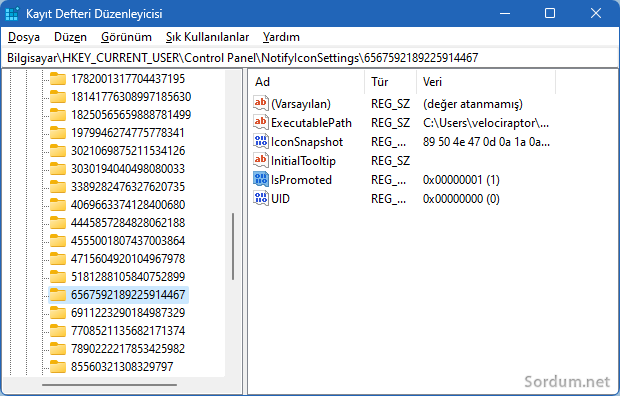Select tree key label 3021069875211534126
The width and height of the screenshot is (620, 396).
pos(128,151)
